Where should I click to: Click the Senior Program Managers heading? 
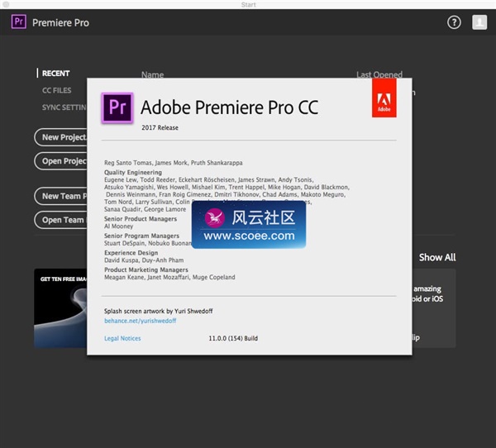[141, 236]
